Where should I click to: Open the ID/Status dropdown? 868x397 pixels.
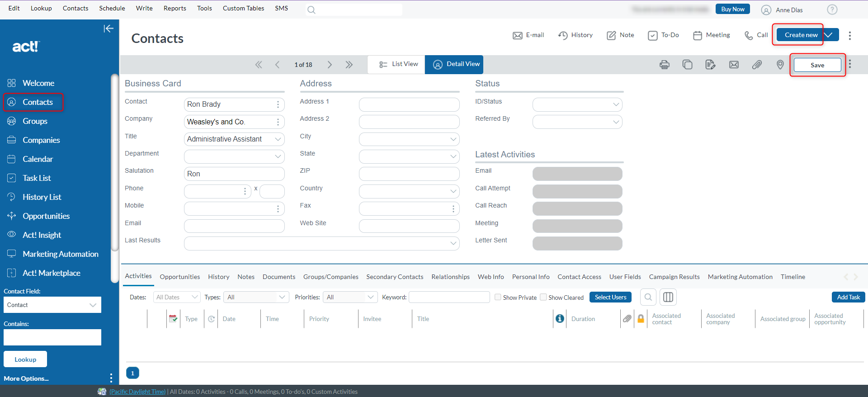(x=616, y=104)
